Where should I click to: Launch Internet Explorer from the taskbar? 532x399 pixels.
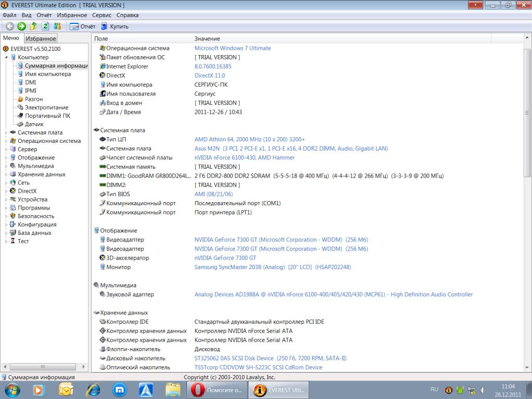coord(92,390)
